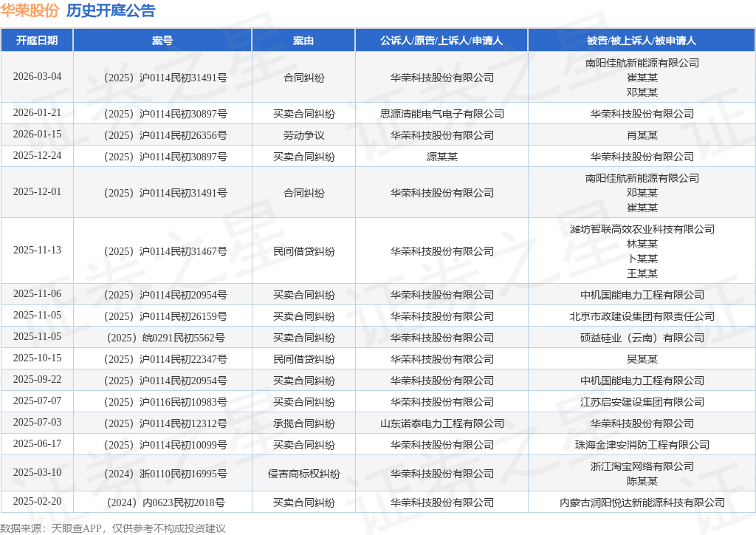
Task: Select the 公诉人/原告/上诉人/申请人 column header
Action: [x=441, y=41]
